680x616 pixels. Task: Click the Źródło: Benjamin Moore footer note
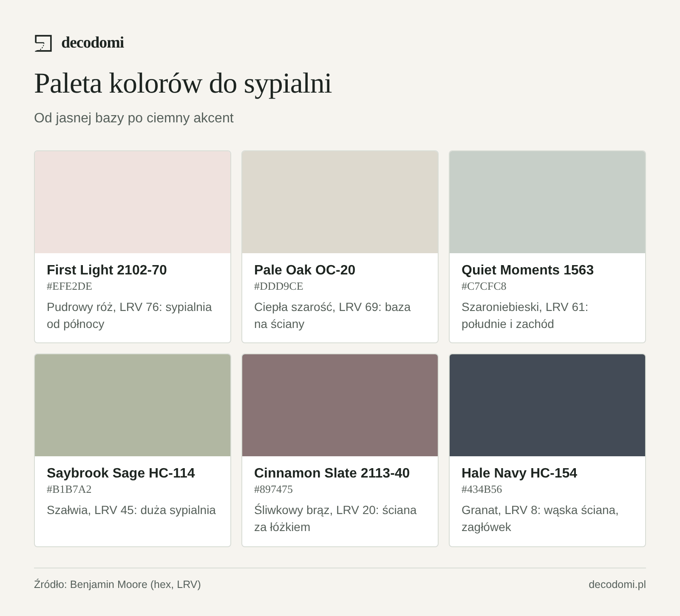117,585
